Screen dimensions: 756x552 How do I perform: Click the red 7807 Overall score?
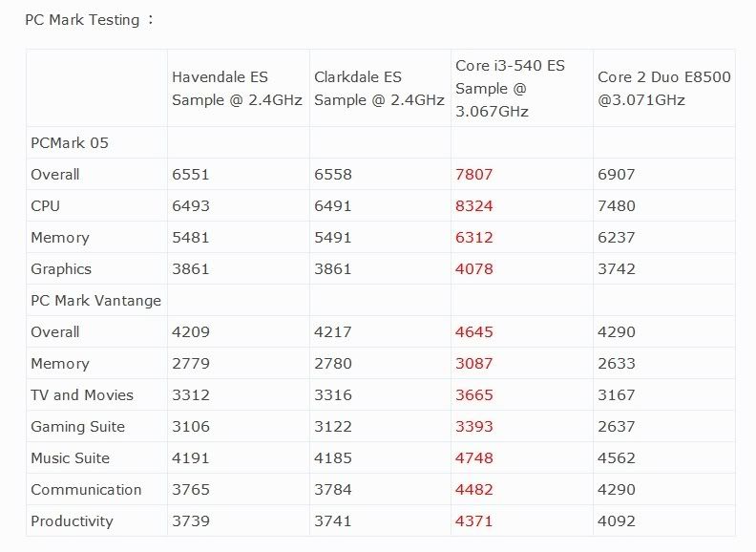tap(474, 175)
